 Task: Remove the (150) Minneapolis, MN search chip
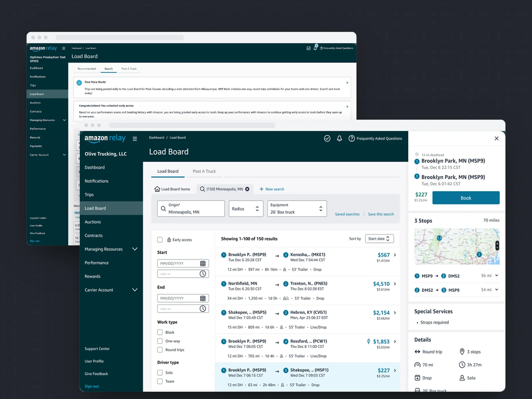click(247, 189)
